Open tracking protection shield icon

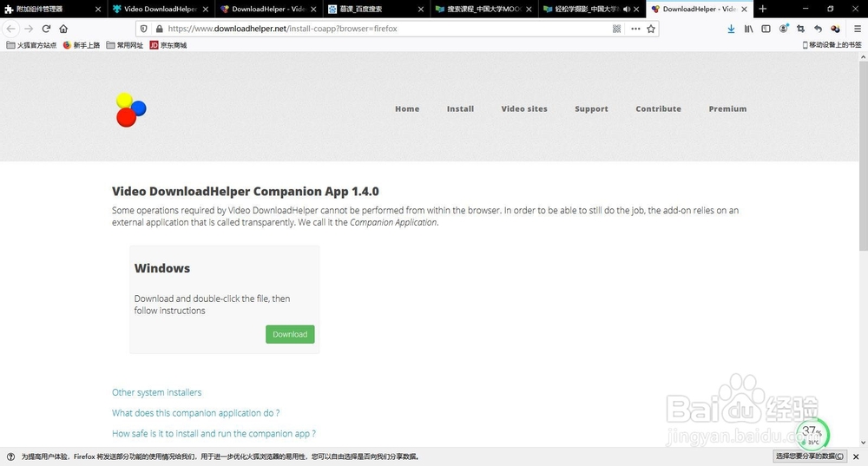pos(144,29)
